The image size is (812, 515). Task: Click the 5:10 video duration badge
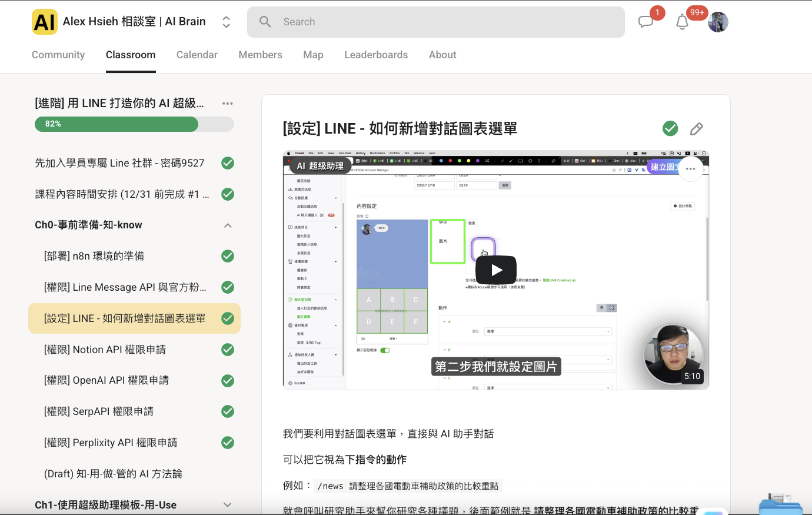pos(692,376)
